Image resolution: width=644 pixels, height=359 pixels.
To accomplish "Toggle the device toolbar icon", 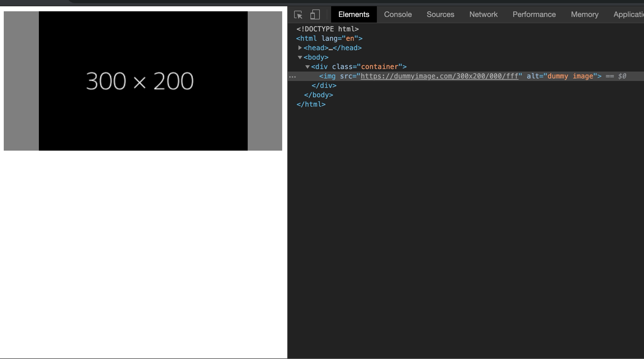I will pyautogui.click(x=315, y=15).
